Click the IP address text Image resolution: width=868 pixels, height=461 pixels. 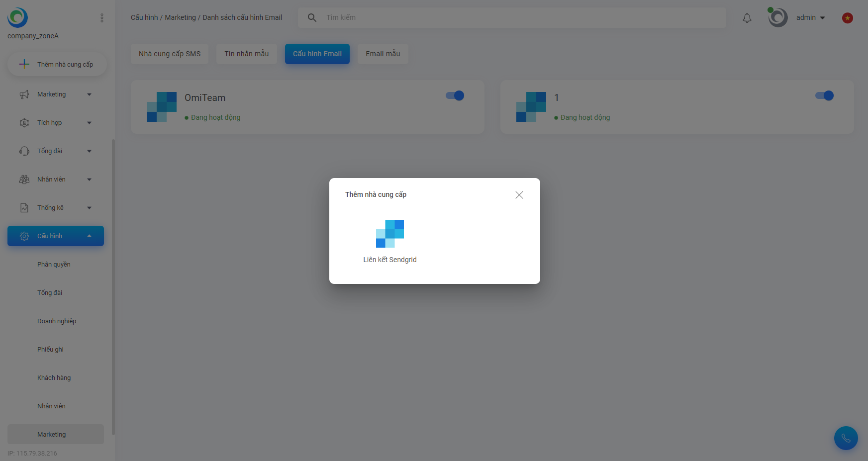(x=32, y=454)
